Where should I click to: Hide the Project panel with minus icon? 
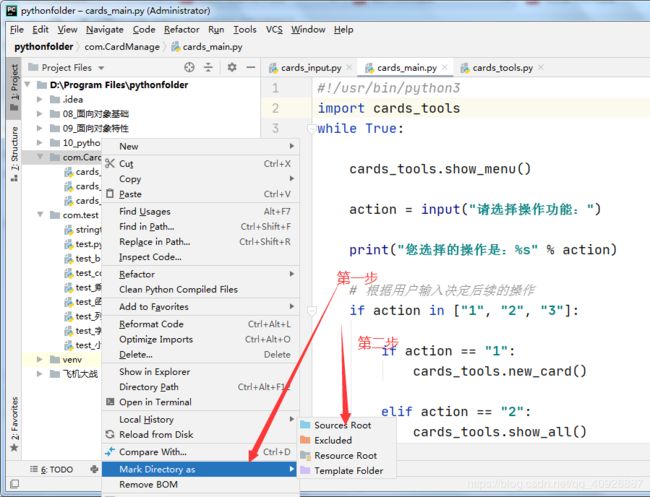[250, 67]
